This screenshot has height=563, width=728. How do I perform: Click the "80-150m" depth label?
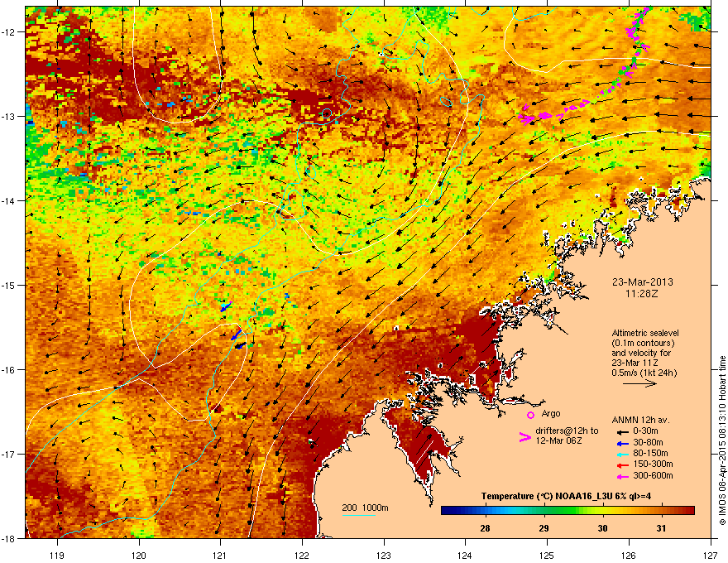coord(650,454)
